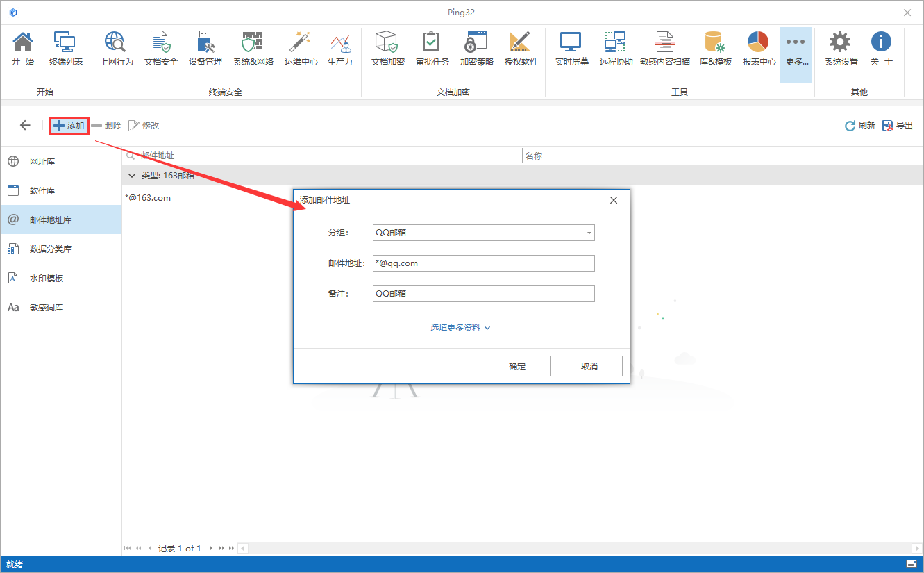
Task: Open the 开始 home icon
Action: tap(23, 49)
